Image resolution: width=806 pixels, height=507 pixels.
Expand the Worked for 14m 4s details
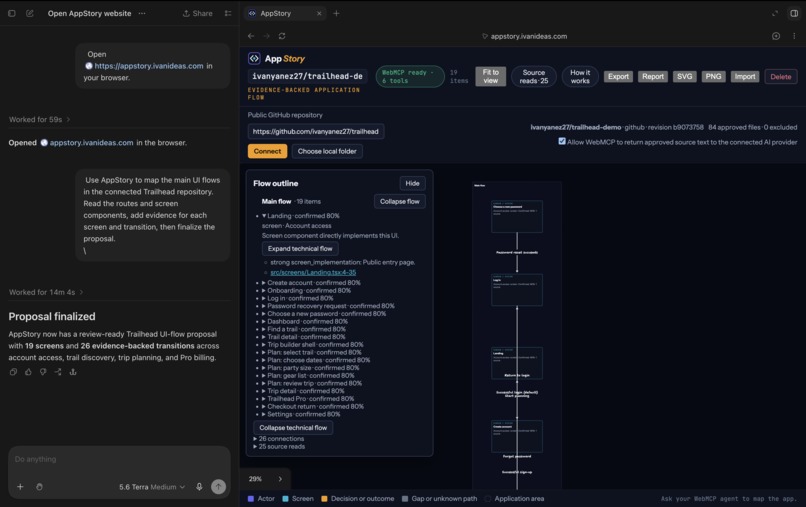click(x=46, y=292)
